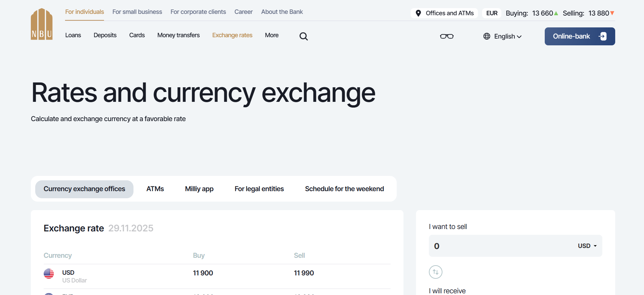
Task: Open the USD currency dropdown in the calculator
Action: pos(587,246)
